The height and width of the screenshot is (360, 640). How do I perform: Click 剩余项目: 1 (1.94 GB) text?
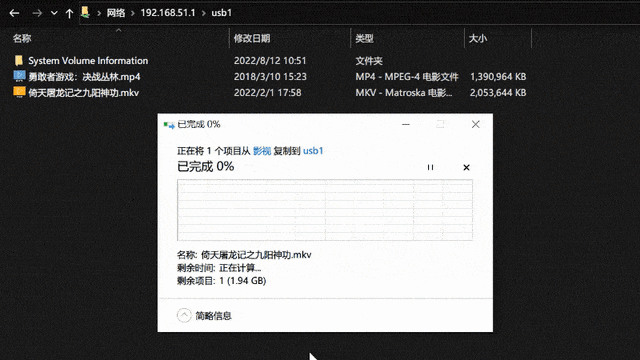pos(221,281)
